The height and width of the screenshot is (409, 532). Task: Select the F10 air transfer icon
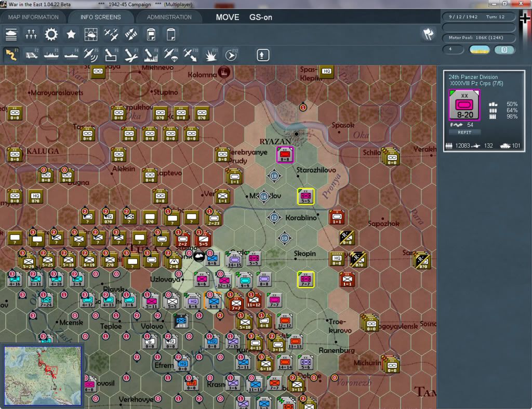(x=191, y=55)
